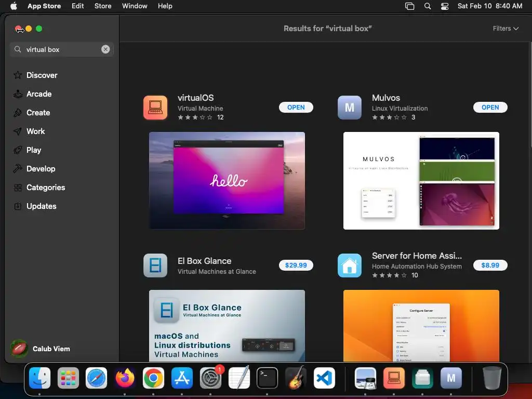
Task: Click the screen mirroring menu bar icon
Action: coord(409,6)
